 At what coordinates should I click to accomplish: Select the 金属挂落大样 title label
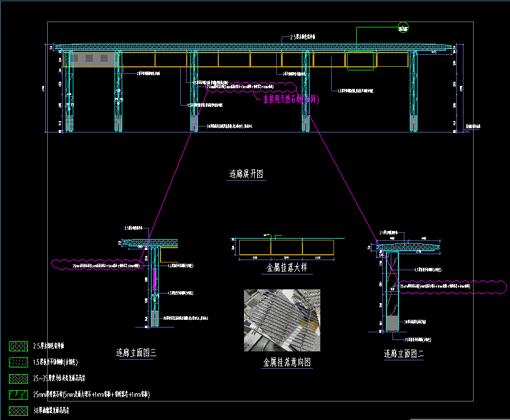(x=286, y=268)
